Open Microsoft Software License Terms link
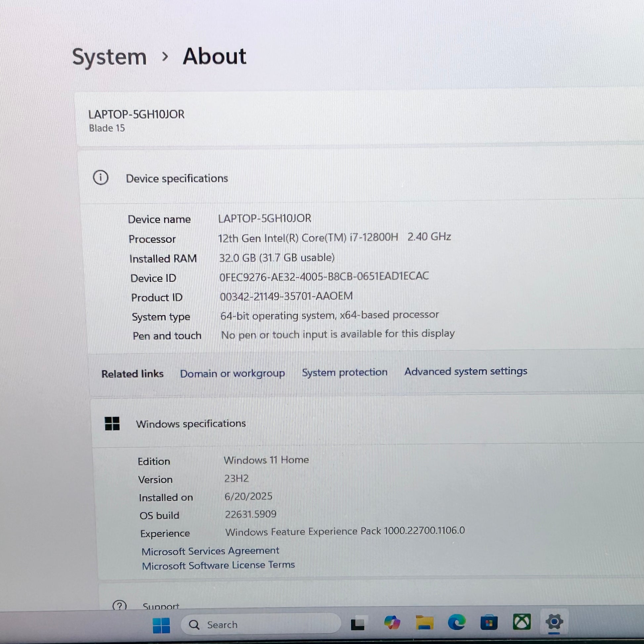Viewport: 644px width, 644px height. 218,565
